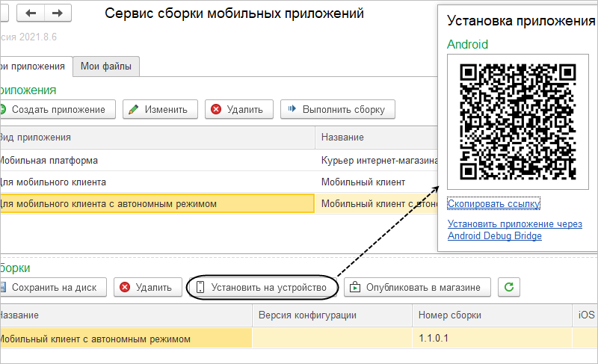
Task: Click 'Название' column header in applications table
Action: [342, 137]
